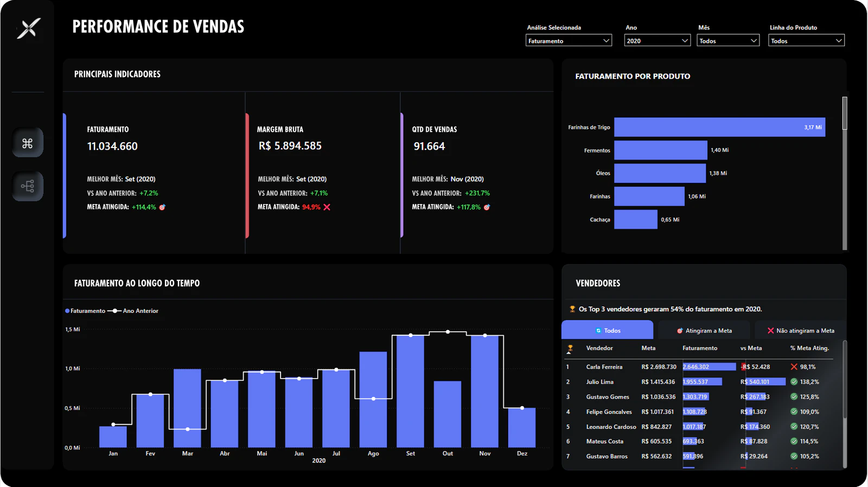This screenshot has height=487, width=868.
Task: Click the 138,2% meta percentage
Action: [809, 382]
